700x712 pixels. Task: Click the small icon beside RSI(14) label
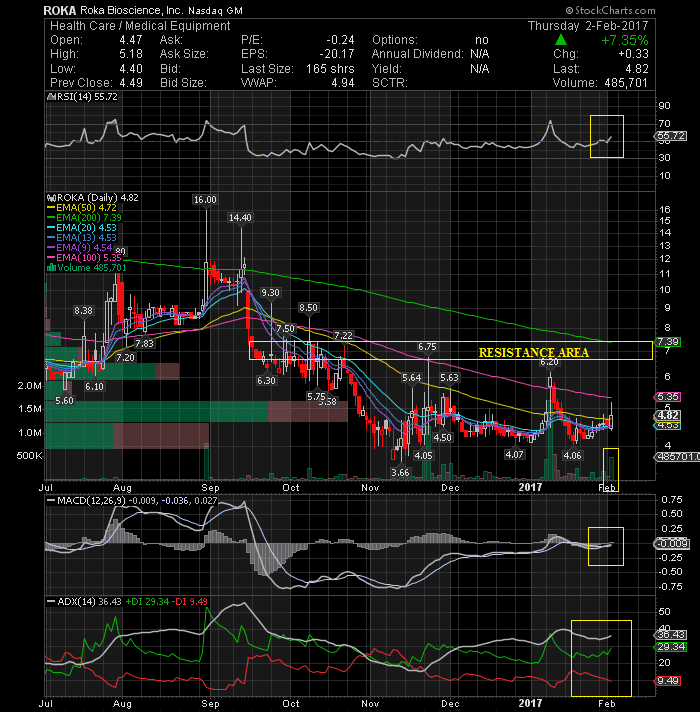[51, 97]
